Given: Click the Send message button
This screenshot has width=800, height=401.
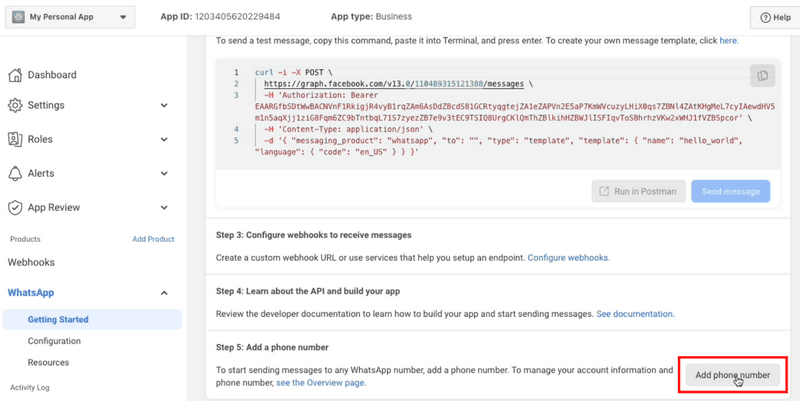Looking at the screenshot, I should coord(731,191).
